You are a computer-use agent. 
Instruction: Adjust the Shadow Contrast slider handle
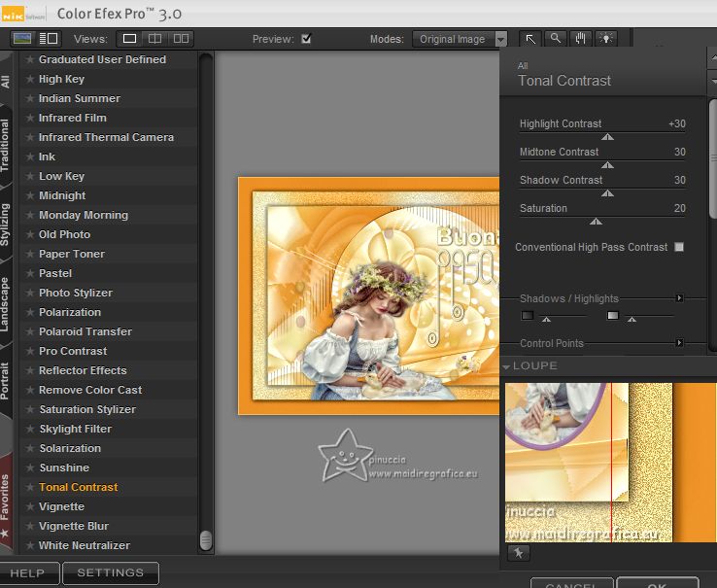607,193
